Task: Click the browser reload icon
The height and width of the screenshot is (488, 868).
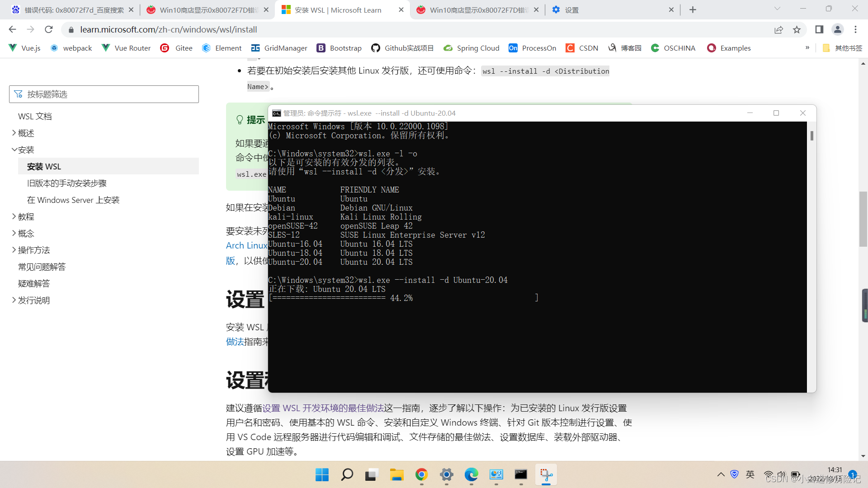Action: click(49, 29)
